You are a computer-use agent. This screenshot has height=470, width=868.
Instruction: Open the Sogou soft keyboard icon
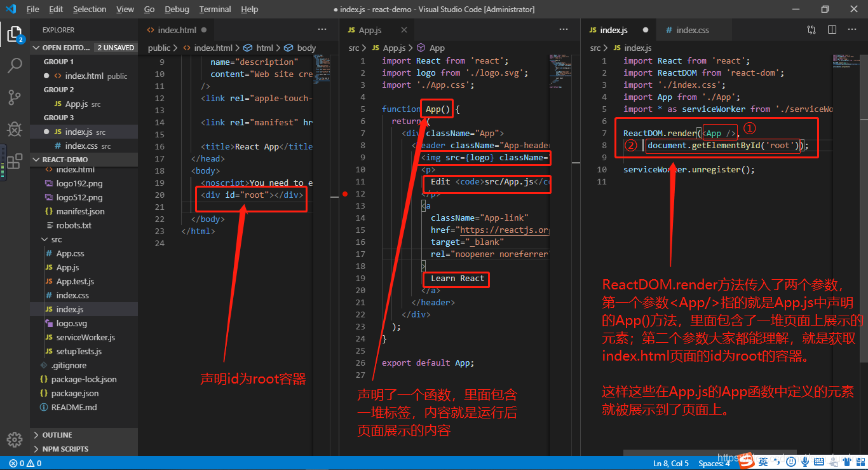[819, 461]
